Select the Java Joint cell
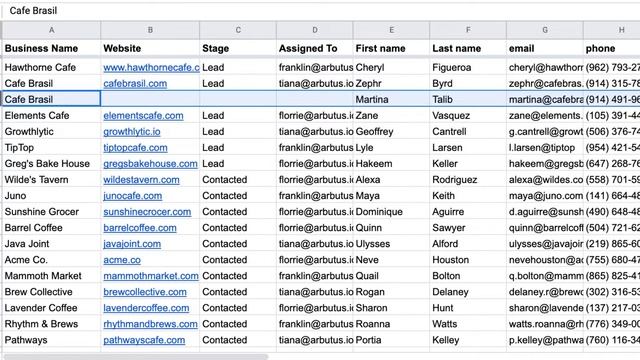The height and width of the screenshot is (360, 640). pyautogui.click(x=51, y=244)
